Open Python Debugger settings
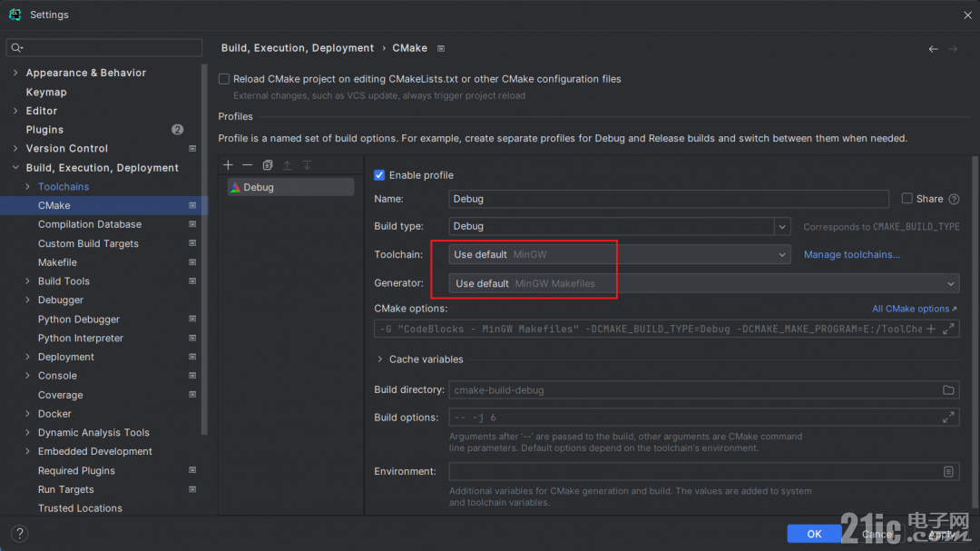980x551 pixels. [x=79, y=320]
